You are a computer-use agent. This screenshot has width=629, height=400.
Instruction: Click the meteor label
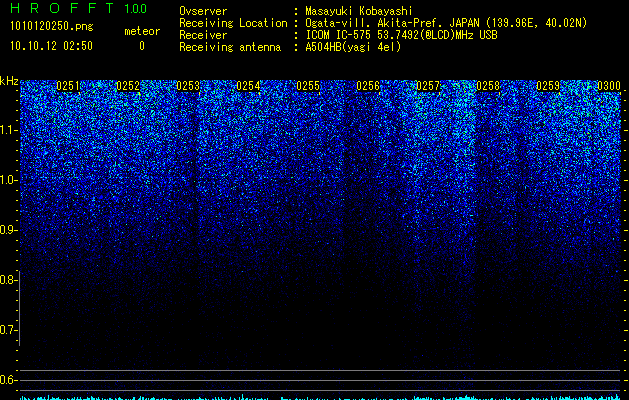[x=142, y=32]
